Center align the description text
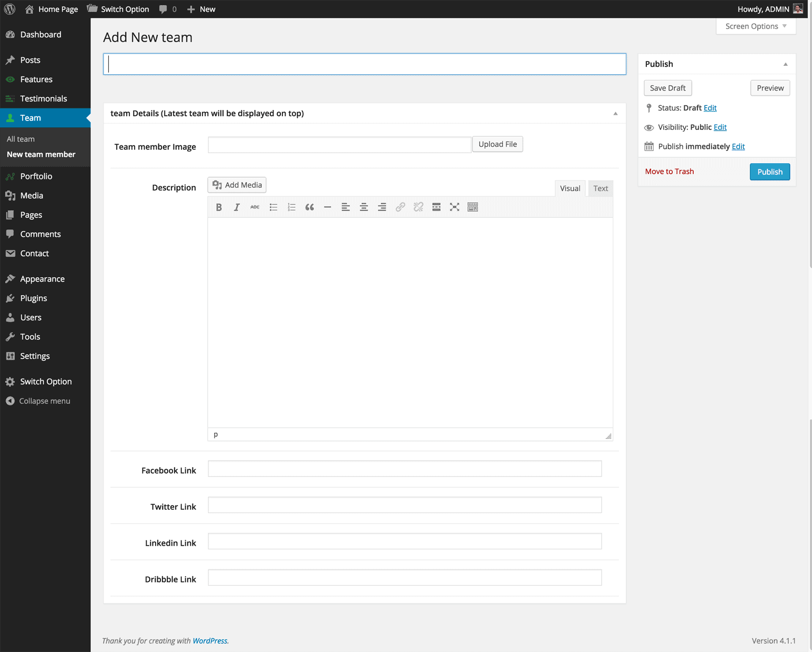This screenshot has width=812, height=652. click(x=363, y=207)
